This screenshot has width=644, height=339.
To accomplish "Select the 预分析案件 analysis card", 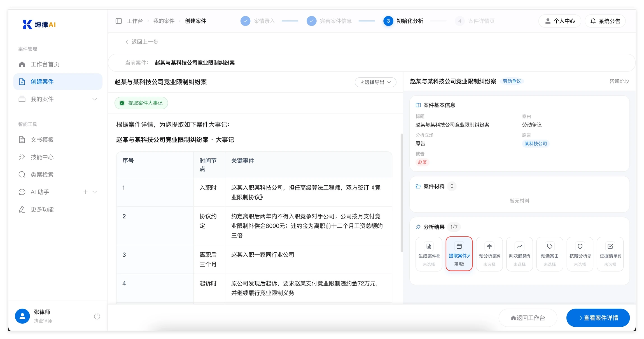I will tap(489, 254).
